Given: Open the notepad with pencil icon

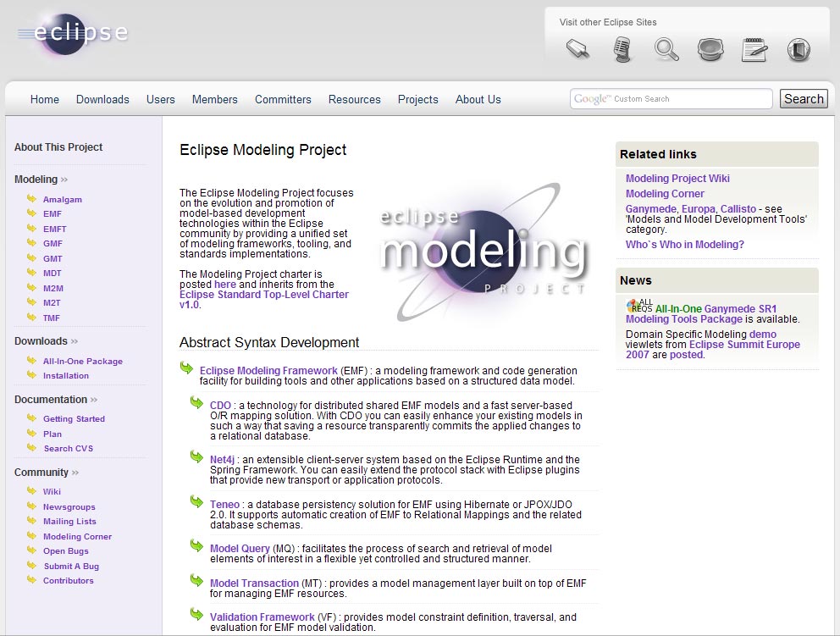Looking at the screenshot, I should click(x=754, y=49).
